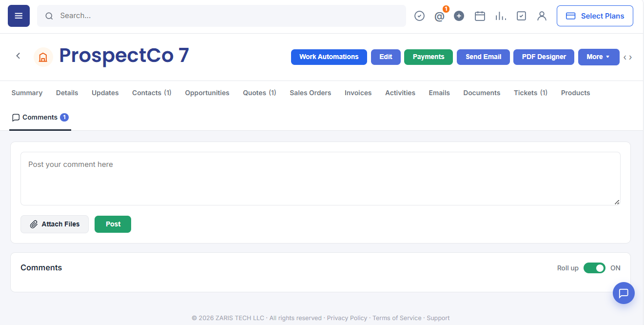Viewport: 644px width, 325px height.
Task: Open the @ mentions notification icon
Action: [x=439, y=17]
